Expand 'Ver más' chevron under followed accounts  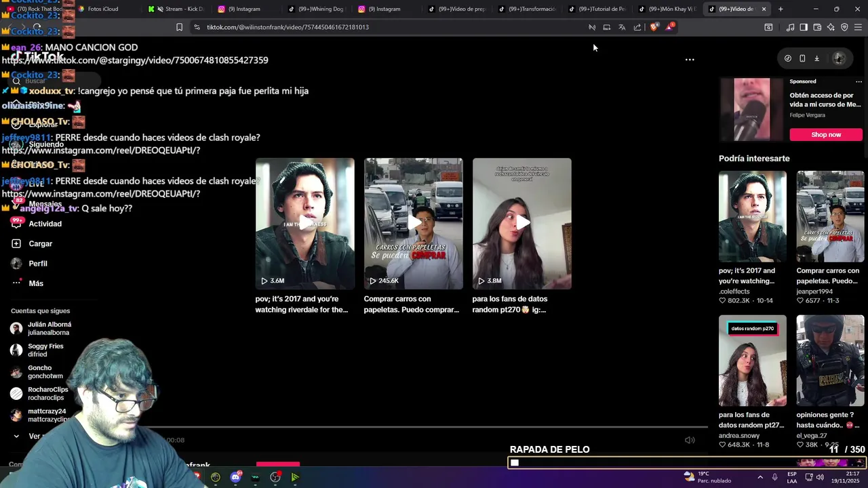point(16,436)
